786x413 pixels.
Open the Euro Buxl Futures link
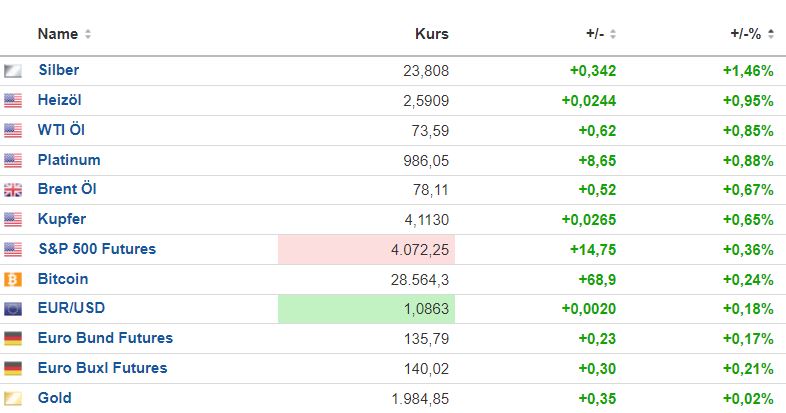[102, 368]
